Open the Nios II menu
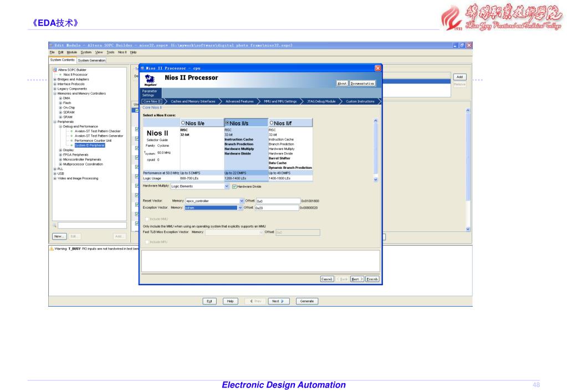 click(122, 53)
